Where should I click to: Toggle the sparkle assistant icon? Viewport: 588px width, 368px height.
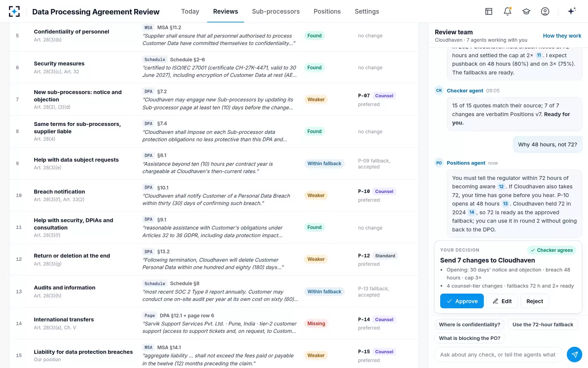coord(572,11)
